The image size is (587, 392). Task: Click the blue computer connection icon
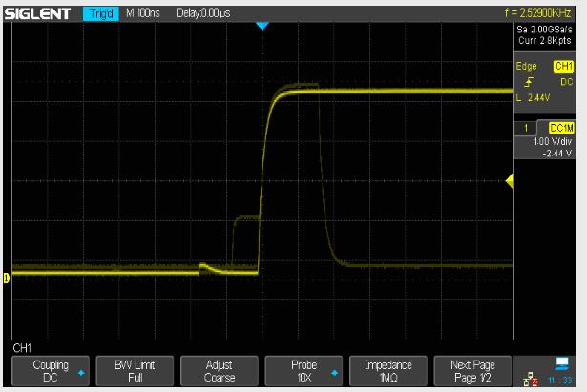pos(562,362)
